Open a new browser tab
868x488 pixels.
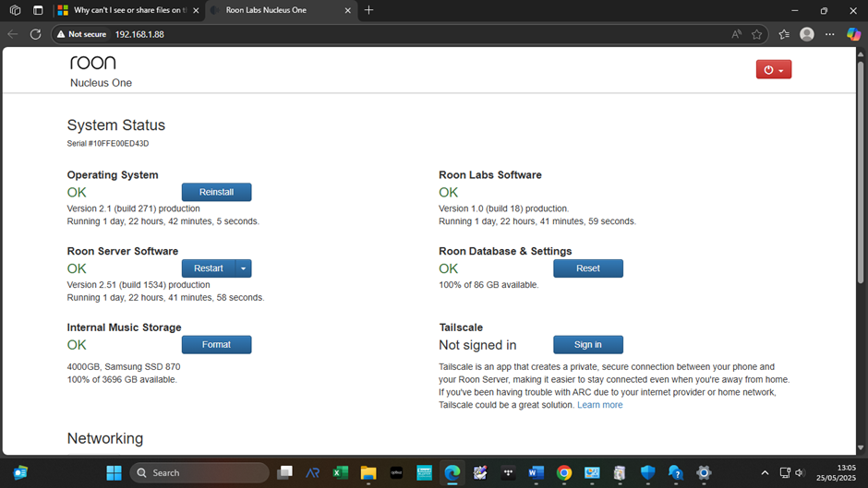tap(368, 10)
